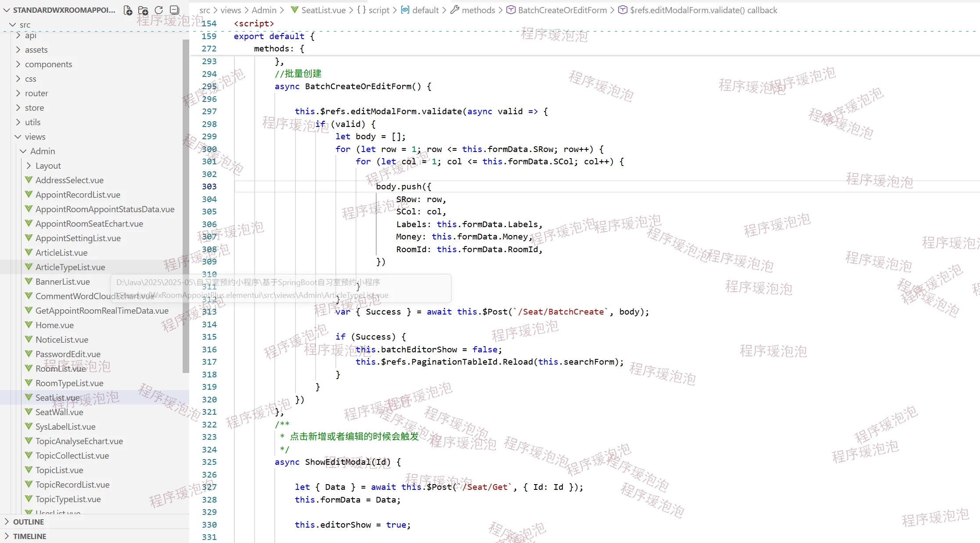980x543 pixels.
Task: Click the Vue icon beside Home.vue
Action: (x=29, y=325)
